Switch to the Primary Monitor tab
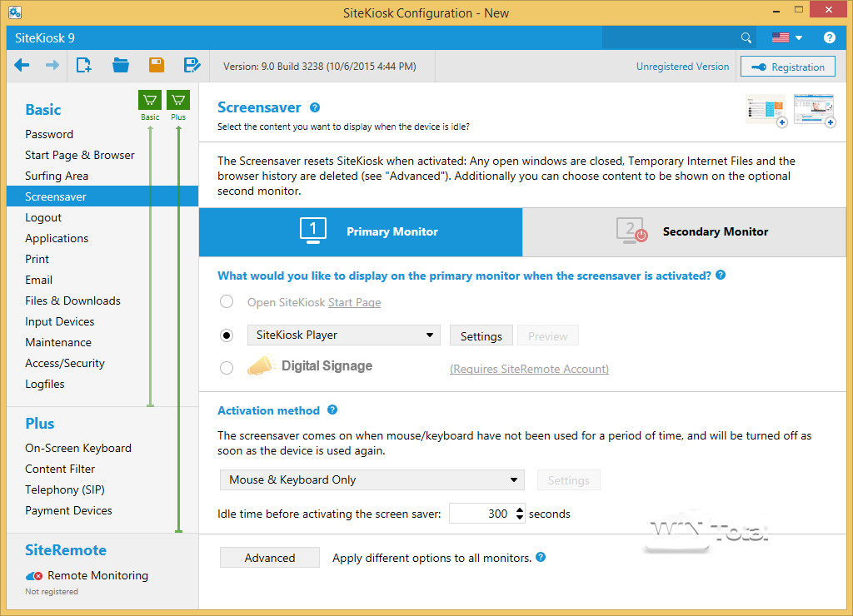Viewport: 853px width, 616px height. [361, 232]
